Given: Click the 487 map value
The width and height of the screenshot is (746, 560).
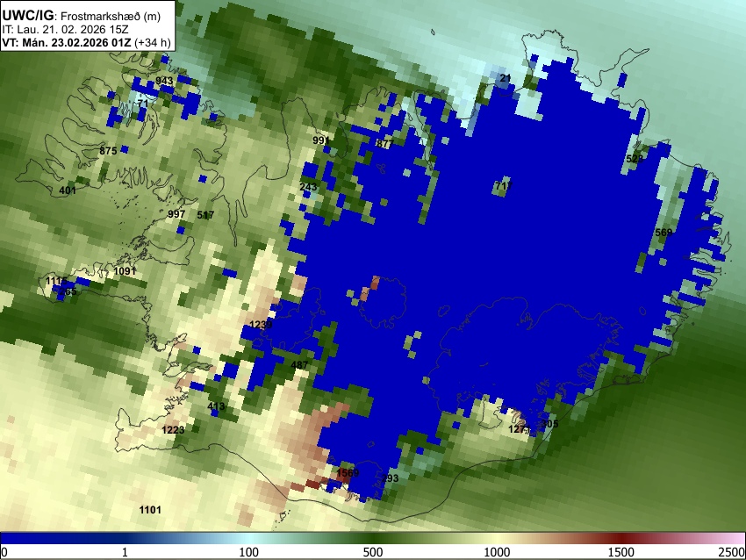Looking at the screenshot, I should point(299,365).
